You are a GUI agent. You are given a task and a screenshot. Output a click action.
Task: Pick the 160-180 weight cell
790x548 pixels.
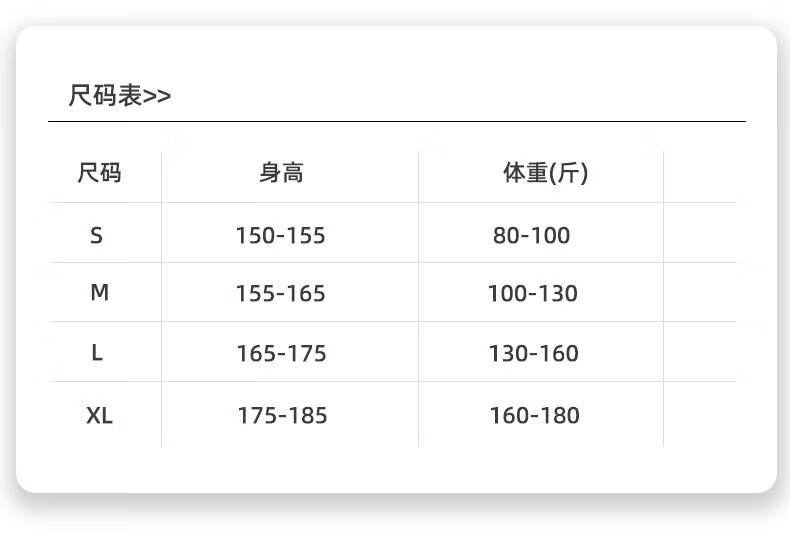534,415
